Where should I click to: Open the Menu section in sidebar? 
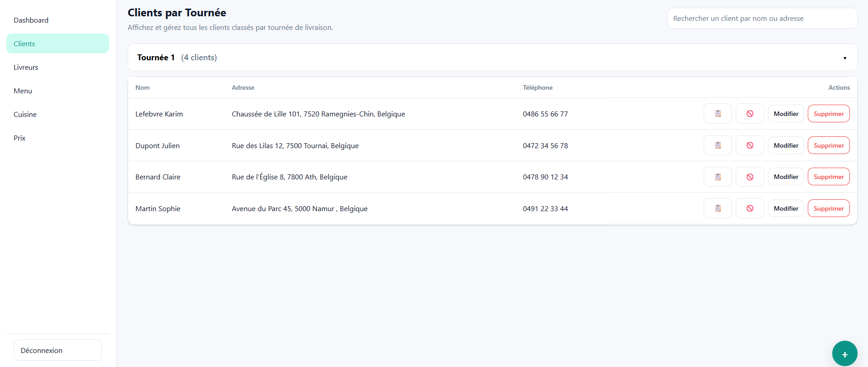point(58,91)
